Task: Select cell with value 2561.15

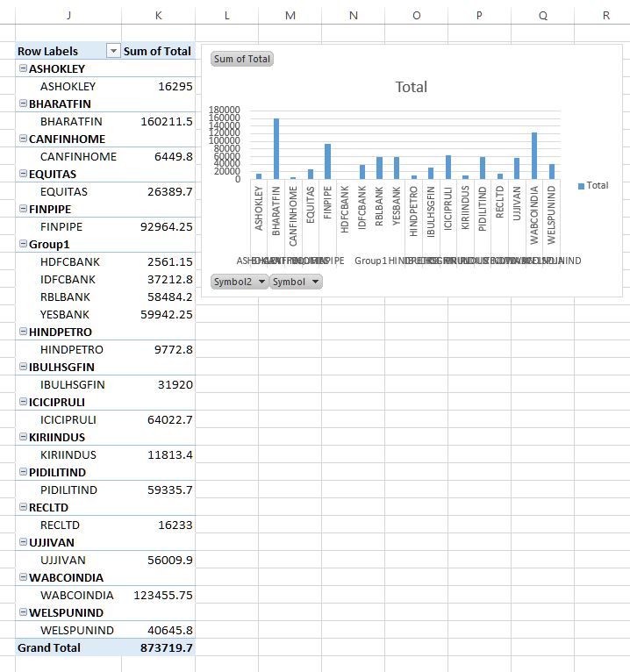Action: pyautogui.click(x=158, y=261)
